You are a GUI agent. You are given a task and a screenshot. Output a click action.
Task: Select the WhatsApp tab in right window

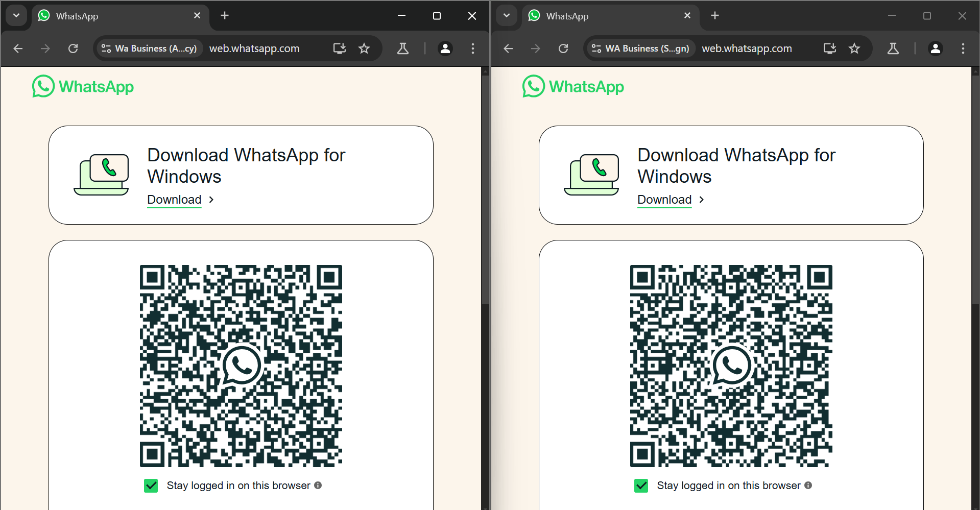(x=611, y=16)
